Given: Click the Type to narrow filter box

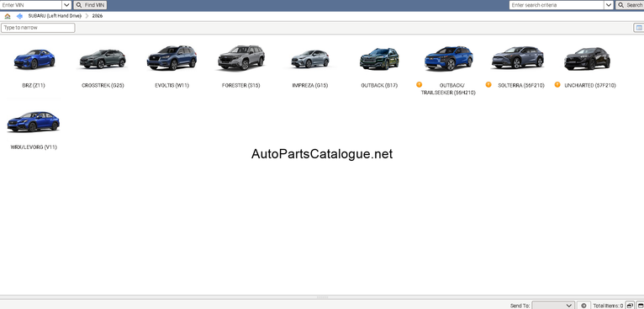Looking at the screenshot, I should [38, 28].
